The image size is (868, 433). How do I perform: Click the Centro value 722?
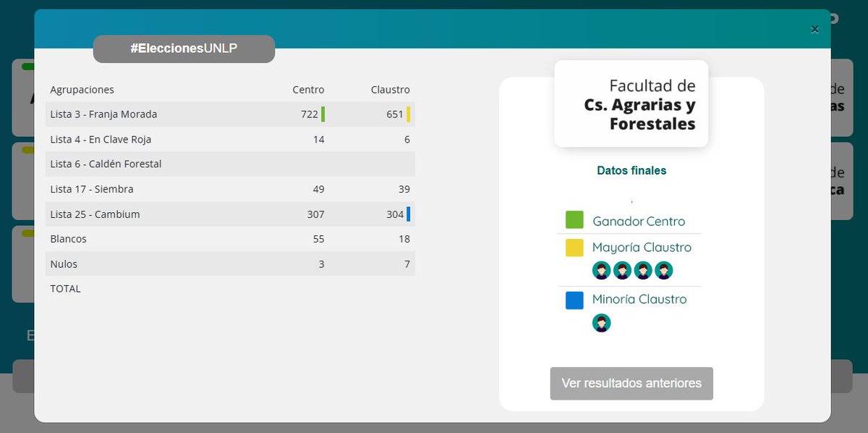pos(310,114)
